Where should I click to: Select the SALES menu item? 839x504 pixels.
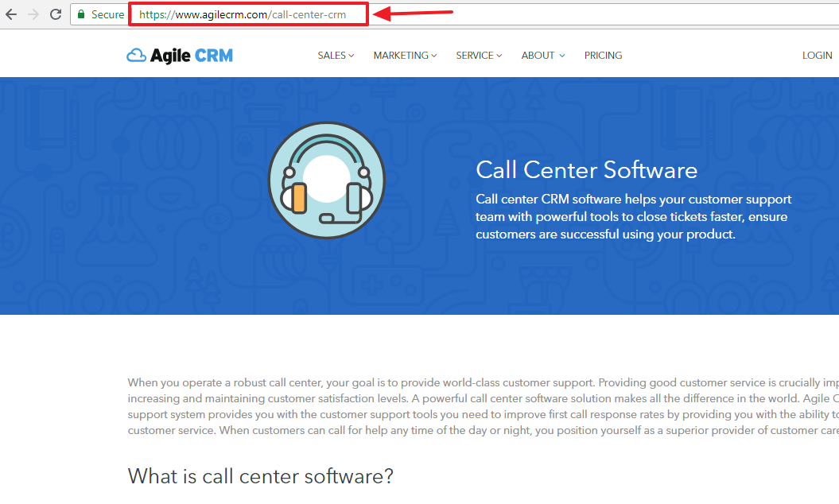click(331, 55)
